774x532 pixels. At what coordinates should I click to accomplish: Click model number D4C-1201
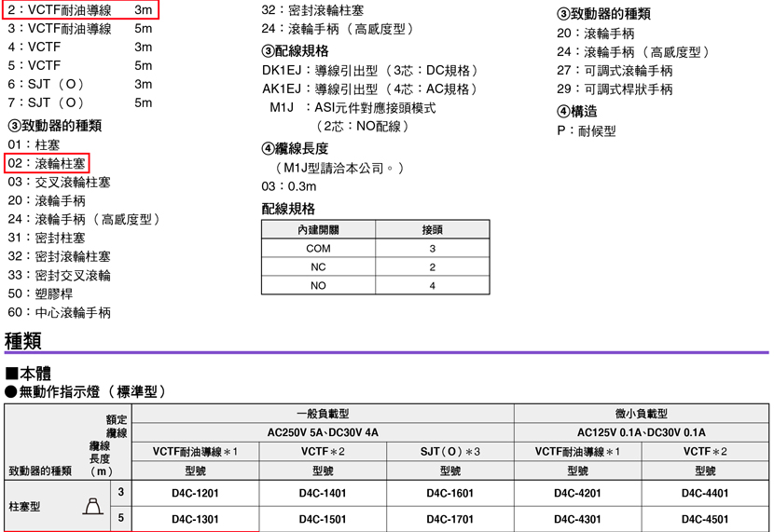pyautogui.click(x=195, y=493)
